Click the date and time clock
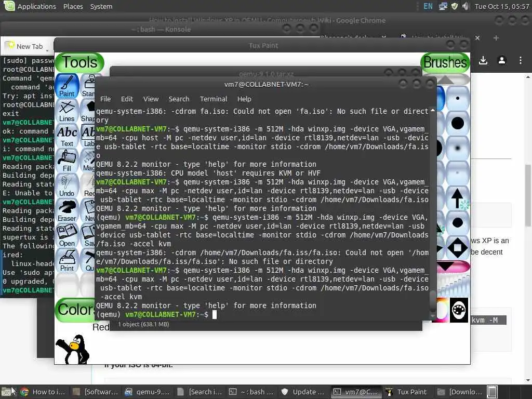The image size is (532, 399). coord(502,6)
